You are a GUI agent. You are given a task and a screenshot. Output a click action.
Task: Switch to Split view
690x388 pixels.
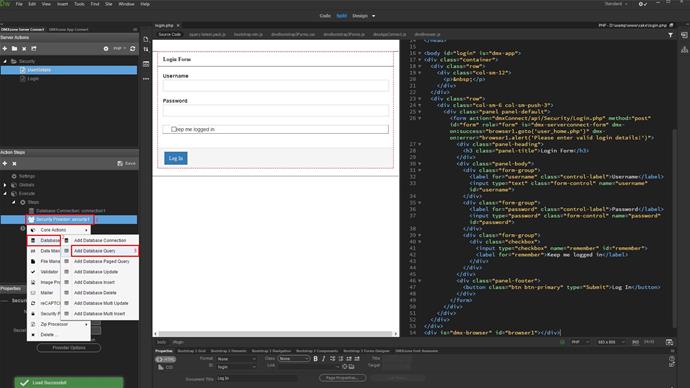coord(341,16)
